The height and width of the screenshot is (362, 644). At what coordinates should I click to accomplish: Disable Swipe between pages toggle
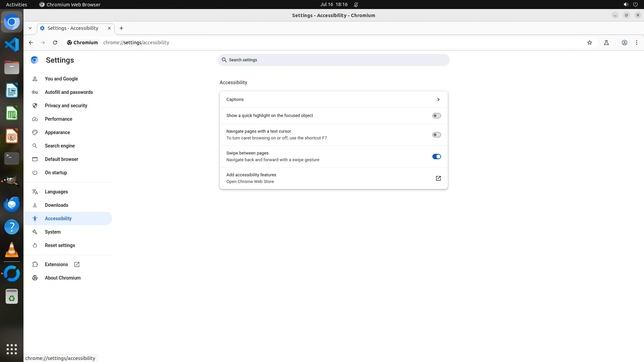[x=436, y=157]
